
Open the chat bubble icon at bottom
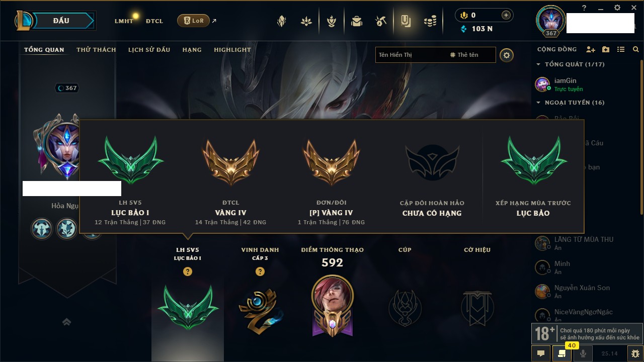[541, 353]
